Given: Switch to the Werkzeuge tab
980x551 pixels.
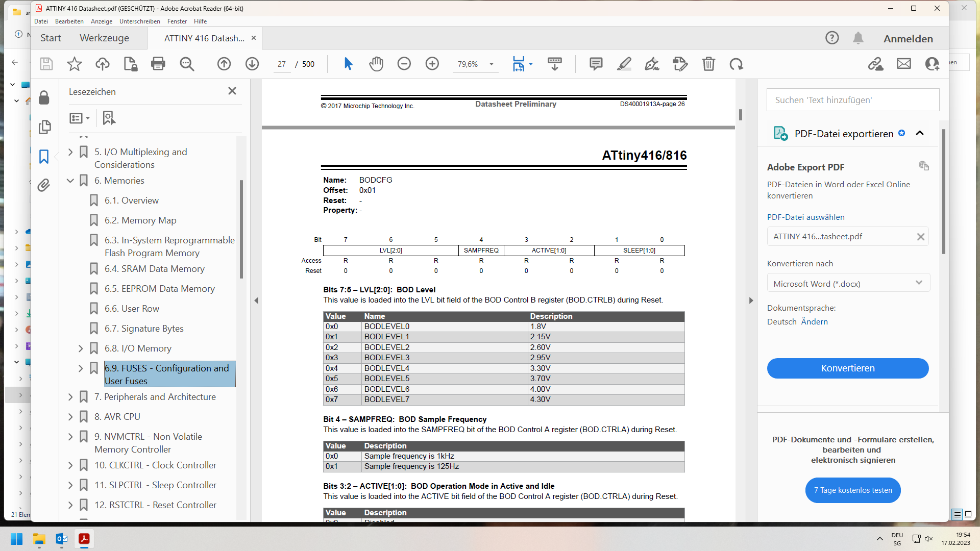Looking at the screenshot, I should pyautogui.click(x=104, y=38).
